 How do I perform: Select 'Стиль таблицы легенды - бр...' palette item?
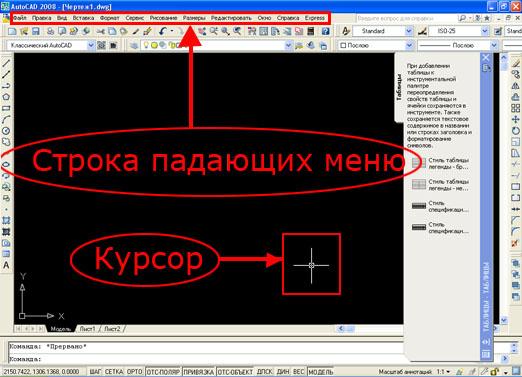click(x=440, y=163)
